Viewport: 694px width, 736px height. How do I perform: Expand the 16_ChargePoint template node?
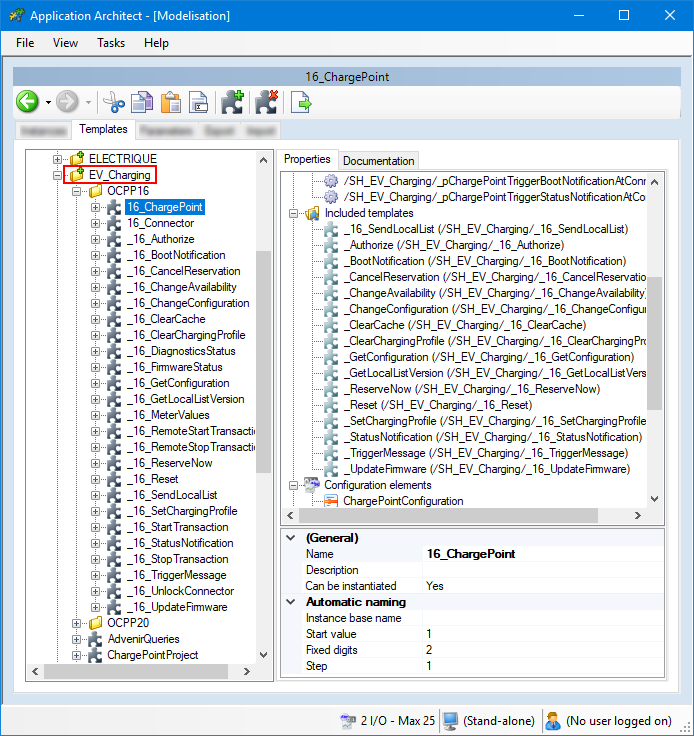(x=95, y=207)
